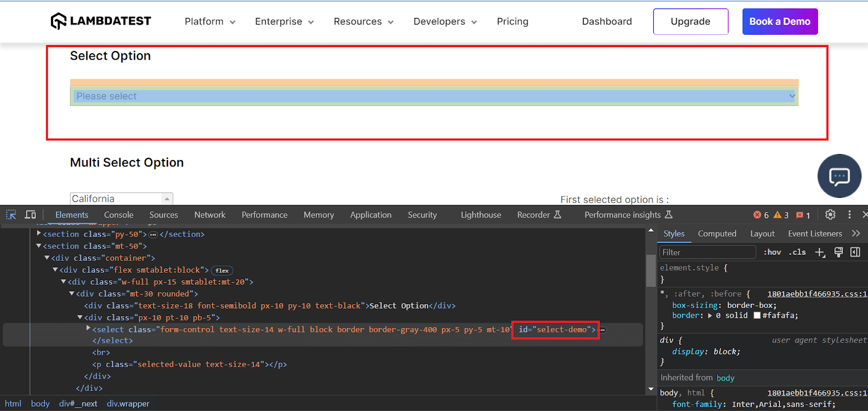Viewport: 868px width, 411px height.
Task: Open the Security tab
Action: tap(422, 215)
